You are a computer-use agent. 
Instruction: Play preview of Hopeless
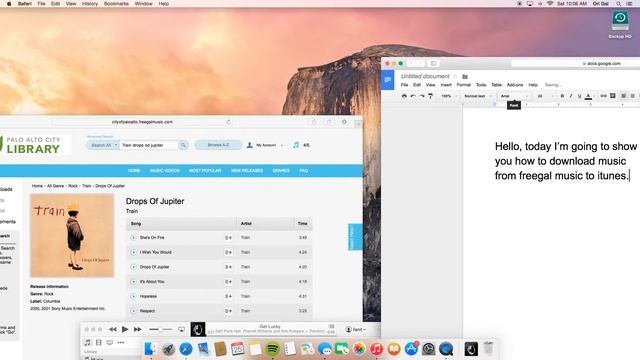(133, 296)
